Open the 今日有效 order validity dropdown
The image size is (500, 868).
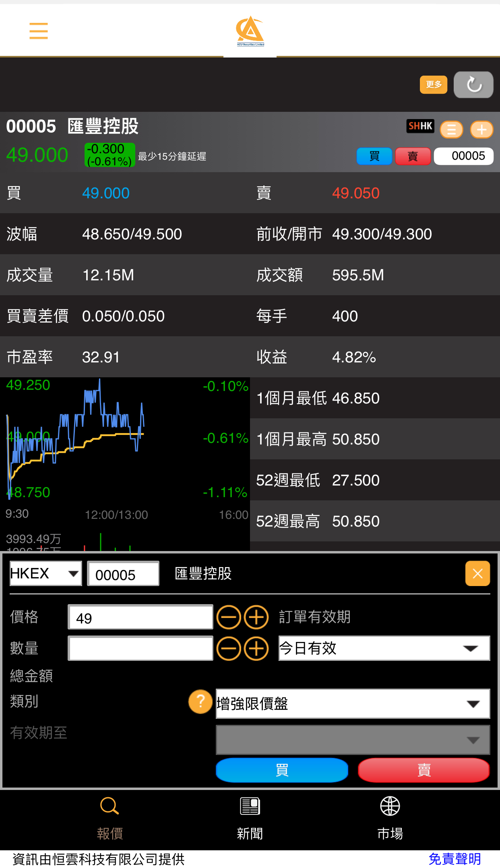tap(384, 648)
